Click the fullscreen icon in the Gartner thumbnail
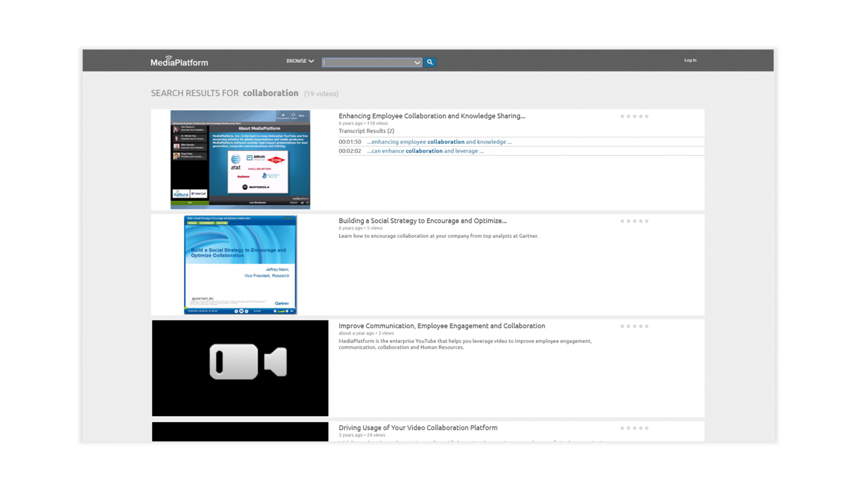The image size is (868, 485). pos(292,311)
